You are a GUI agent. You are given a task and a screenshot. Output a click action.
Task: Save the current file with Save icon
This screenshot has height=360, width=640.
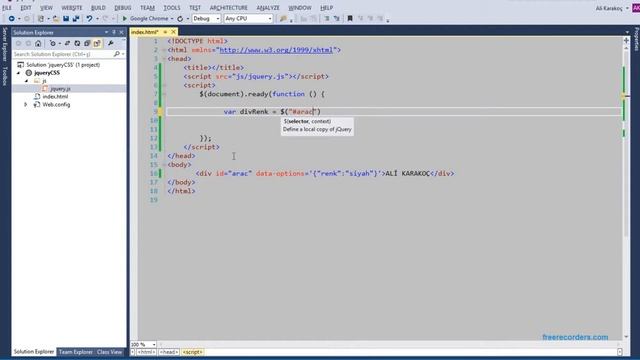coord(66,19)
